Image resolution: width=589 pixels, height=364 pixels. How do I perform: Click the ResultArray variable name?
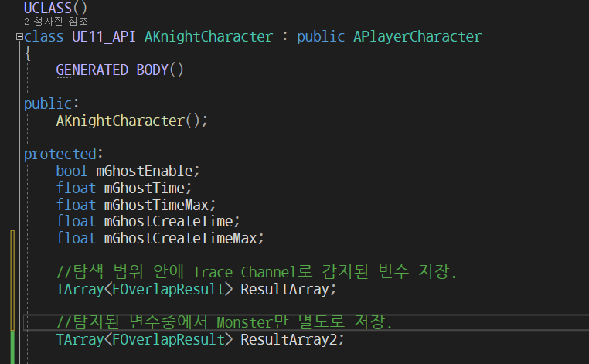click(x=284, y=289)
